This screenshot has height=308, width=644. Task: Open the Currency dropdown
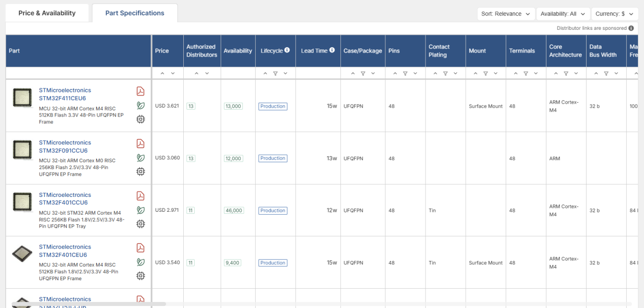pyautogui.click(x=614, y=14)
